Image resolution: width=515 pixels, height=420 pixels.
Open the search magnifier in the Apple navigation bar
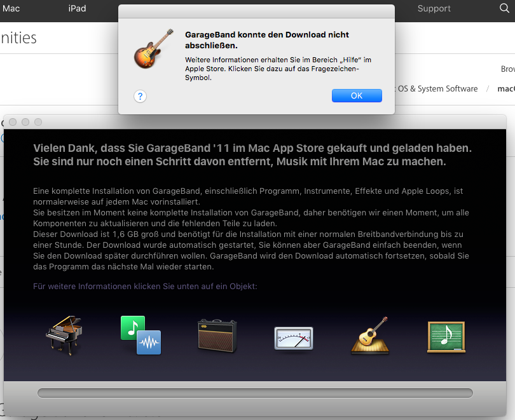tap(504, 8)
